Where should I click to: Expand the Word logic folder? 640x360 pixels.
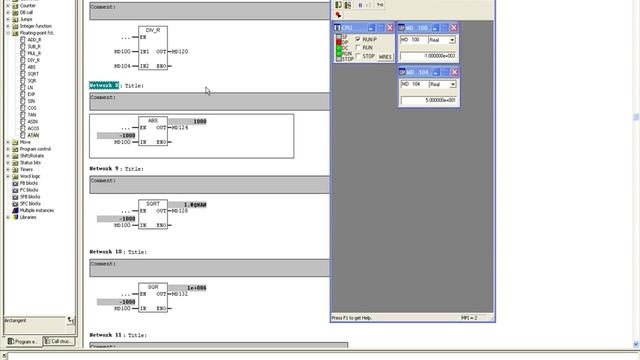tap(8, 176)
